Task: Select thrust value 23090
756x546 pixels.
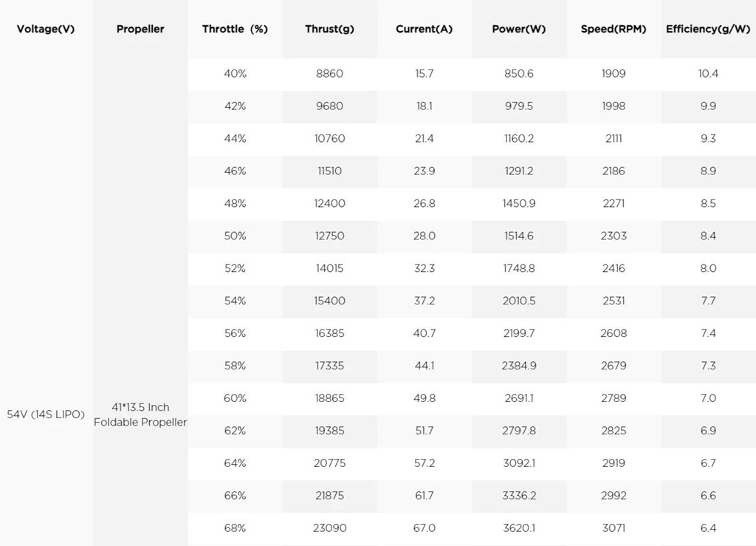Action: click(330, 528)
